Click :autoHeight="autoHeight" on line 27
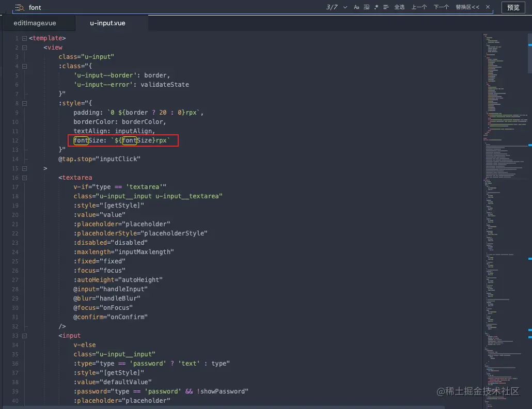This screenshot has height=409, width=532. [118, 280]
